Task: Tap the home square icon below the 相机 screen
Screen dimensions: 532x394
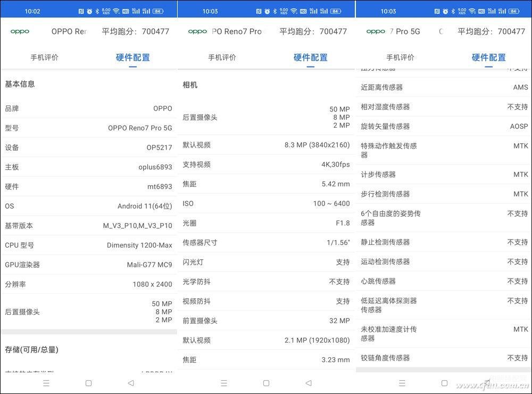Action: click(267, 383)
